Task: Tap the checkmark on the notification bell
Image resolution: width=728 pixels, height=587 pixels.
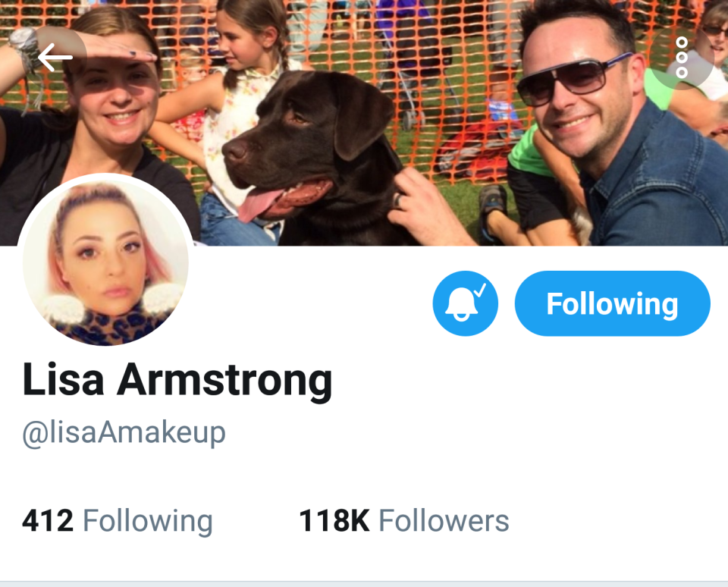Action: [x=481, y=290]
